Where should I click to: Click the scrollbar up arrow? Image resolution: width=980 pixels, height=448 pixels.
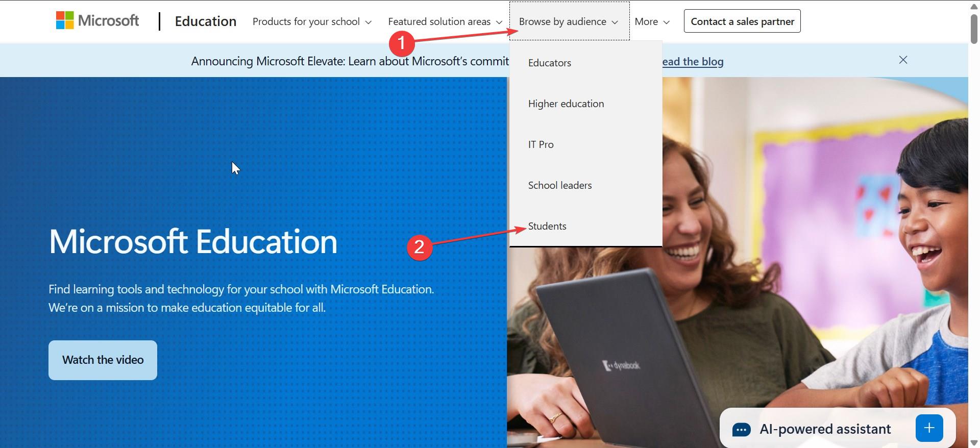(974, 6)
